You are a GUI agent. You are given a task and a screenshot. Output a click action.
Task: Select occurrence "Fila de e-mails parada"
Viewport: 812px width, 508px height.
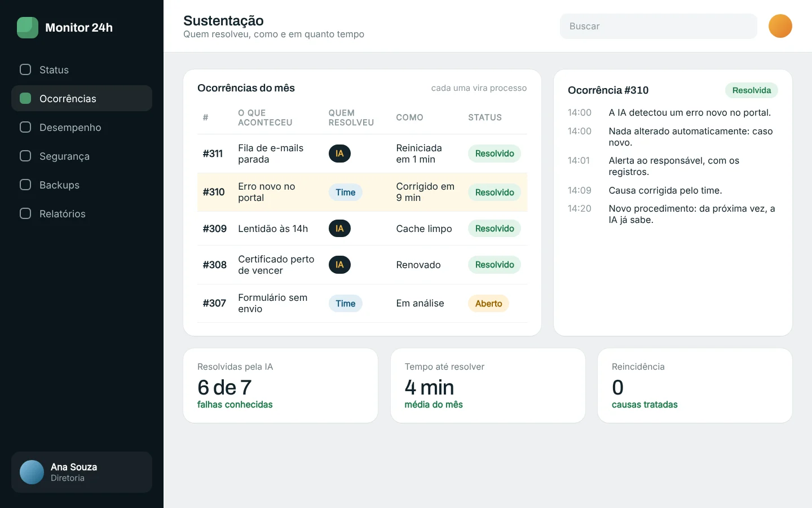362,154
